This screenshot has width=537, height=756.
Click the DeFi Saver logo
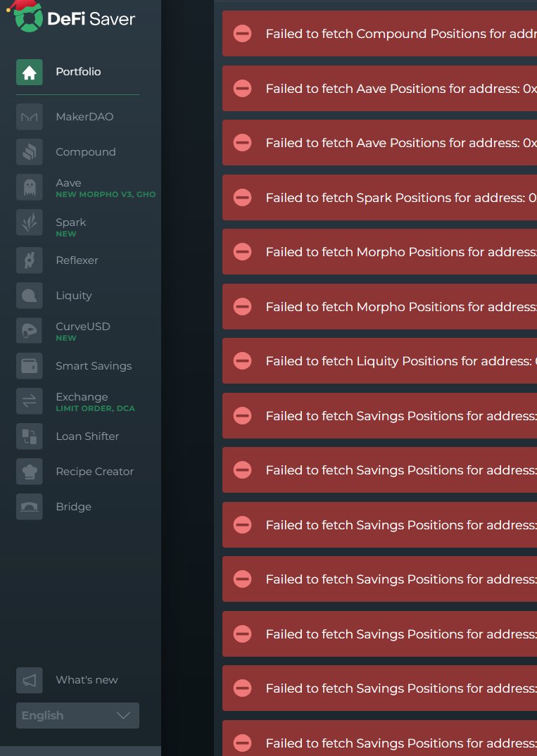pyautogui.click(x=71, y=17)
